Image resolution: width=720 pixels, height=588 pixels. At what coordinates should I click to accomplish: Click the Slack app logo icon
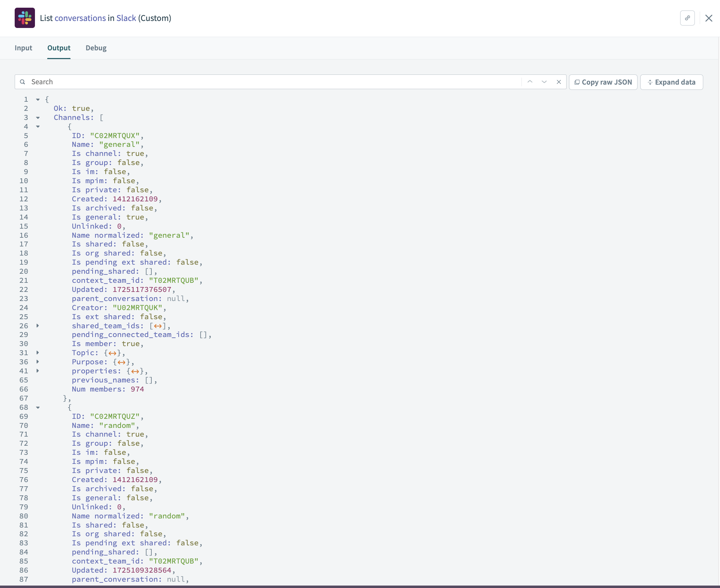pos(24,18)
